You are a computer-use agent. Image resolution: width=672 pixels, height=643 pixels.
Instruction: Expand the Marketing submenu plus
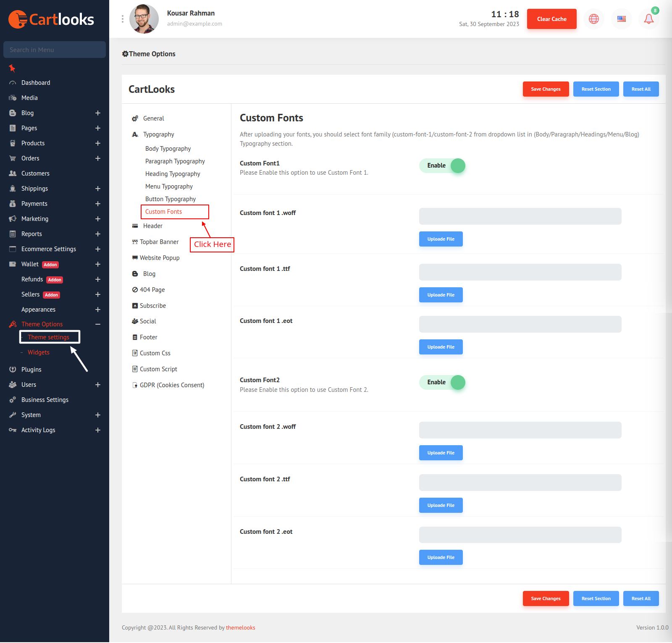[98, 219]
